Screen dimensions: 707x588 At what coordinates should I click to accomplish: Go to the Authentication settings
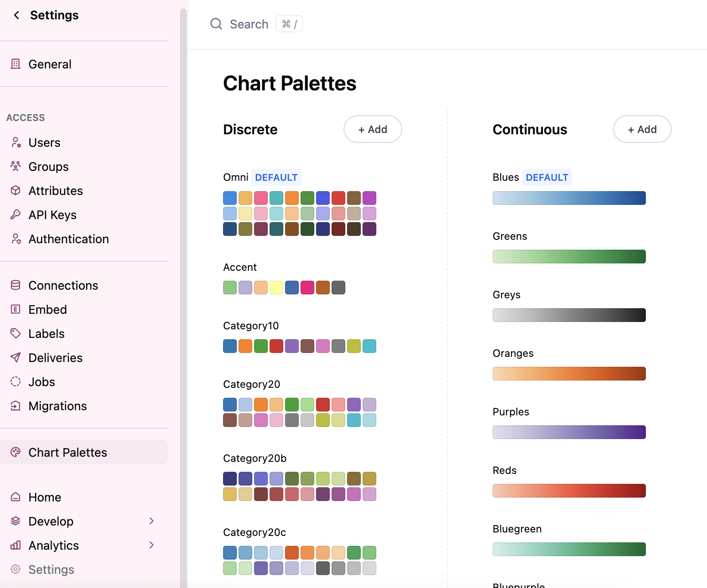point(68,239)
